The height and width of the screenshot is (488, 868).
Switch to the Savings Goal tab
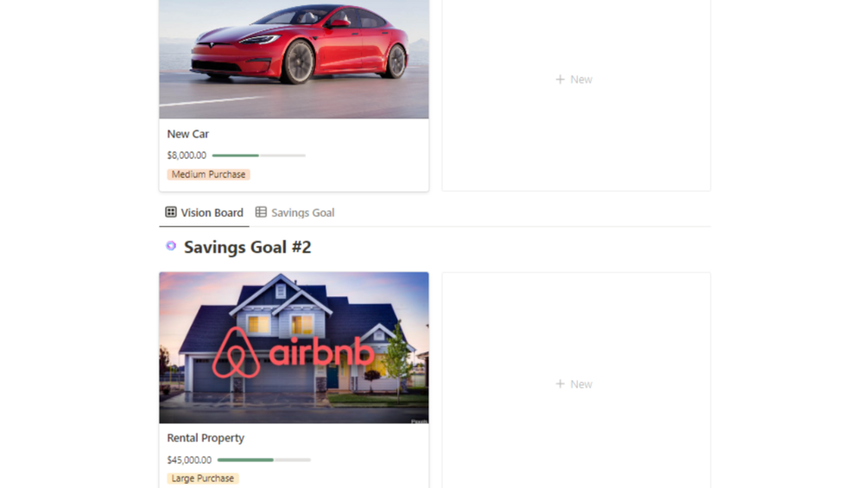295,212
